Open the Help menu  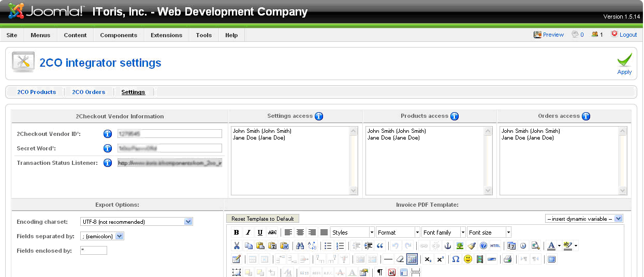point(231,35)
